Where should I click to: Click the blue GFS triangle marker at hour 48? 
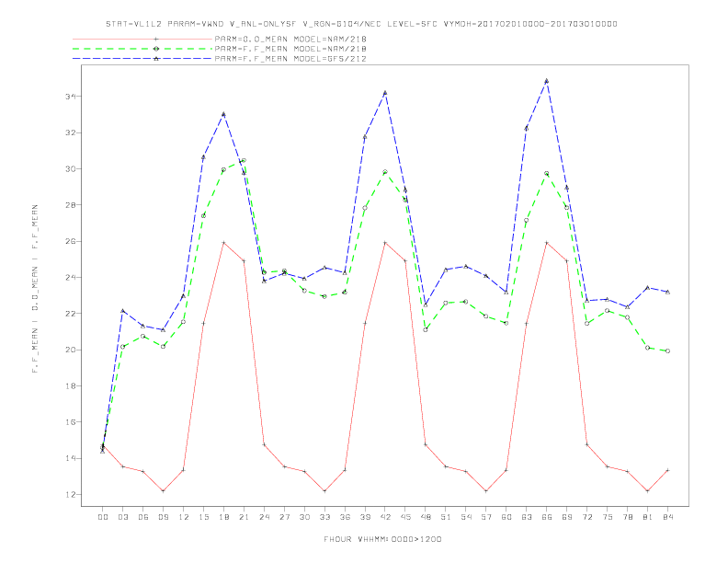point(426,305)
